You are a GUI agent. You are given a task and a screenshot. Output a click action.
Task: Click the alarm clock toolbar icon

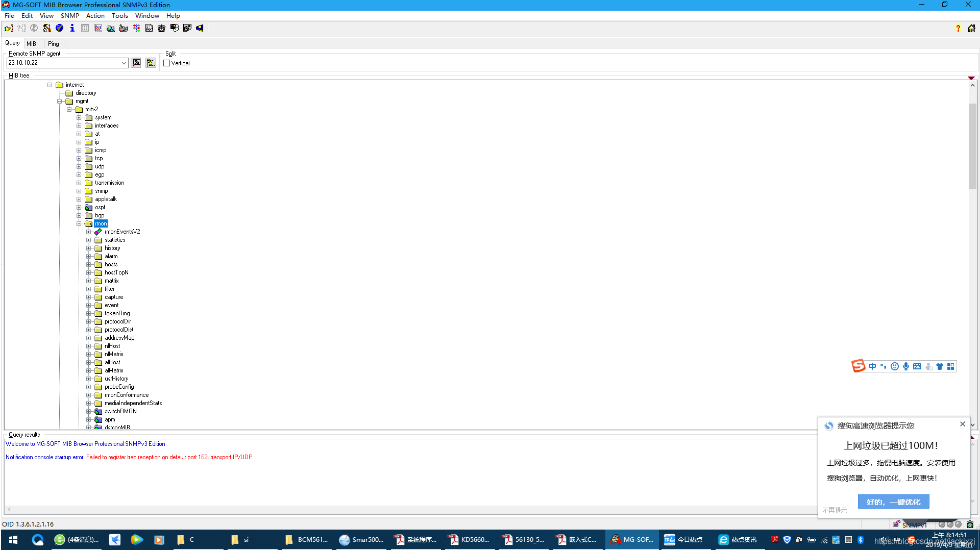click(161, 29)
